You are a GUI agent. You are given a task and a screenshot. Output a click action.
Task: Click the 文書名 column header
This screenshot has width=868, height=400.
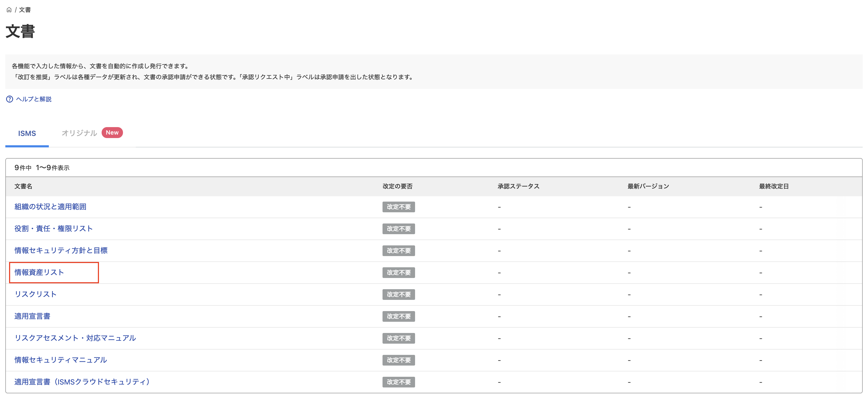(x=23, y=186)
